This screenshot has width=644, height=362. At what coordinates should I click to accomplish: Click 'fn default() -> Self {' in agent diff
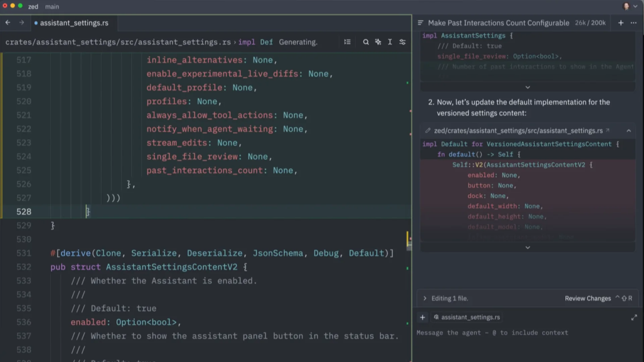(x=479, y=154)
